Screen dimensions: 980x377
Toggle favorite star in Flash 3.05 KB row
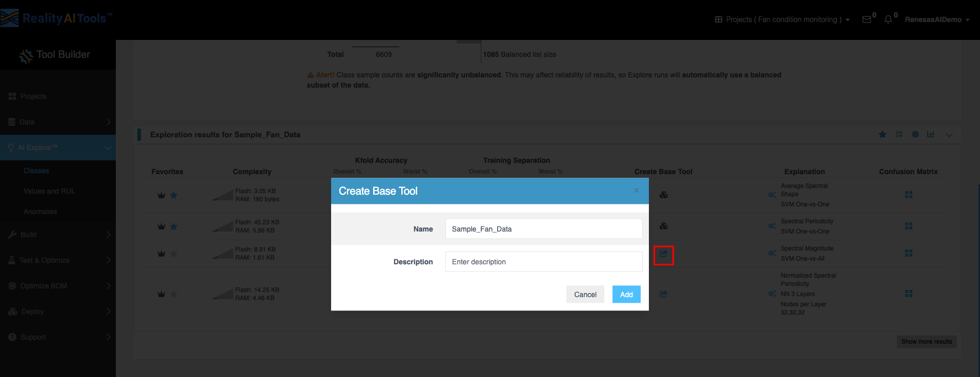coord(174,195)
